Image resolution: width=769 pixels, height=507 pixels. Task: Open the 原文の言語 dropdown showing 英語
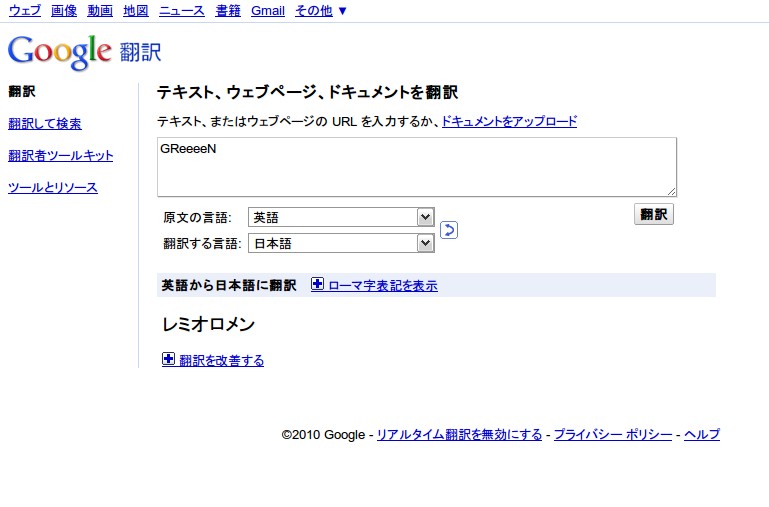click(341, 217)
